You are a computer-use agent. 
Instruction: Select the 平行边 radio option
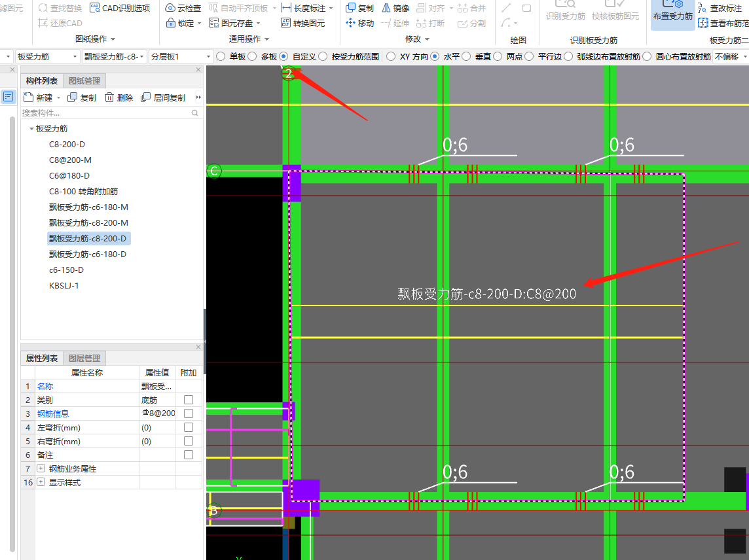pyautogui.click(x=529, y=56)
